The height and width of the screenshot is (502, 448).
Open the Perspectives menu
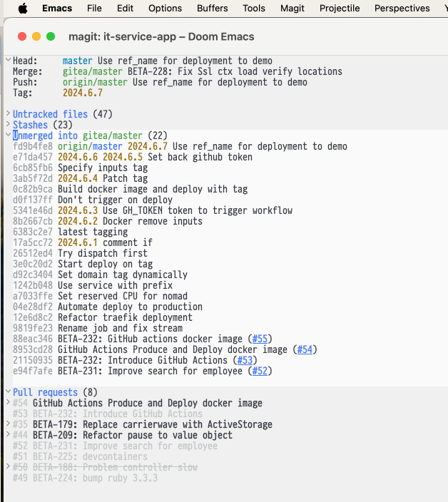(402, 9)
